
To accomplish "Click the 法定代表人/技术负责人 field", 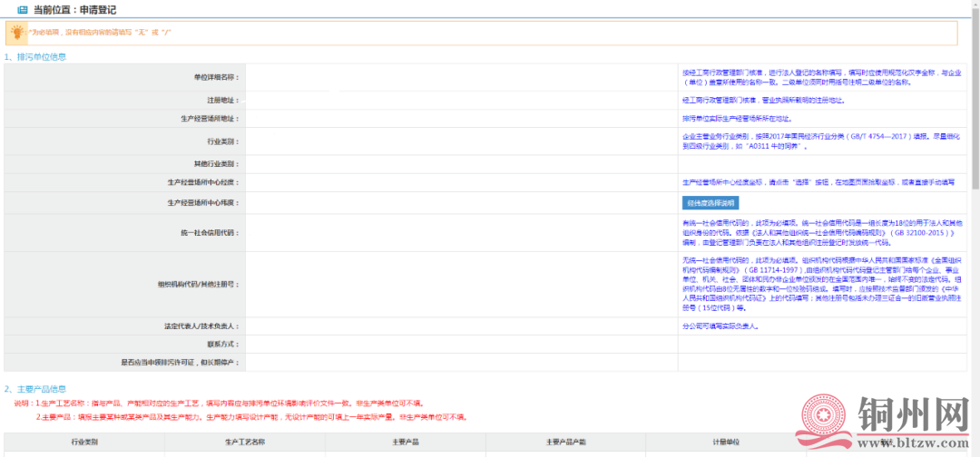I will tap(461, 326).
